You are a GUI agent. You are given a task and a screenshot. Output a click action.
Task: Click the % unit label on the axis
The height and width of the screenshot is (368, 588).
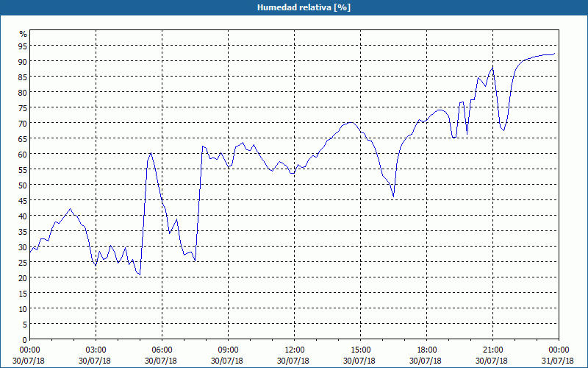pos(24,34)
